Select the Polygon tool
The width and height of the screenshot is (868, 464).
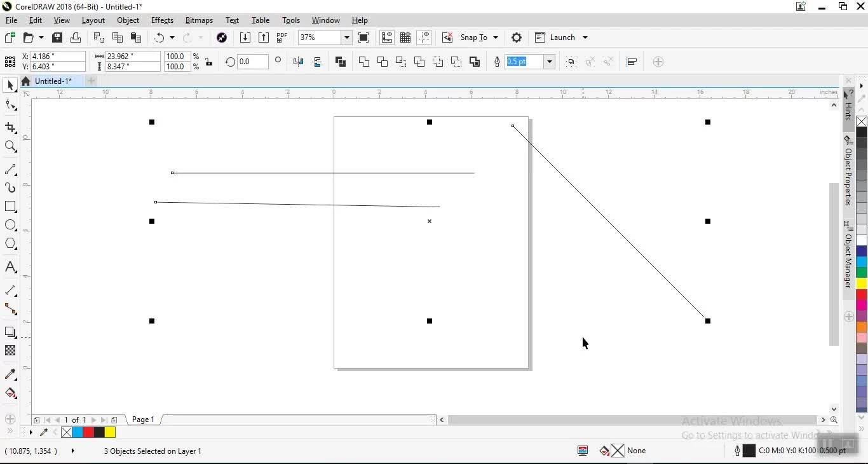pyautogui.click(x=10, y=243)
